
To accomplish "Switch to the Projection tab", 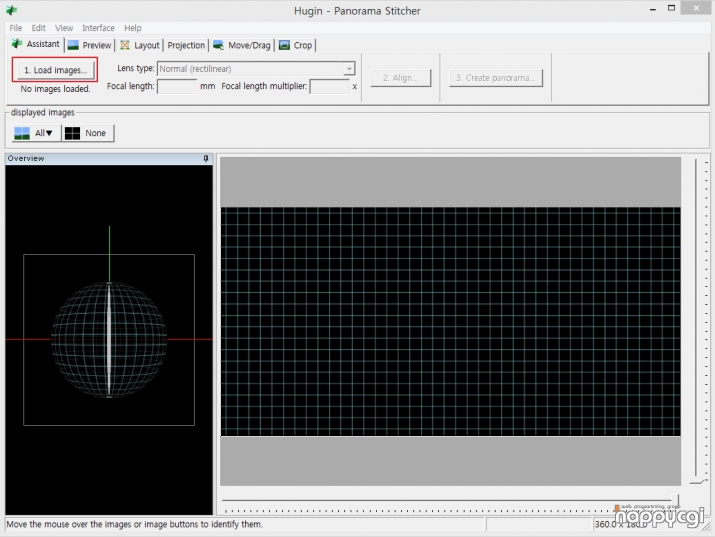I will pos(186,45).
